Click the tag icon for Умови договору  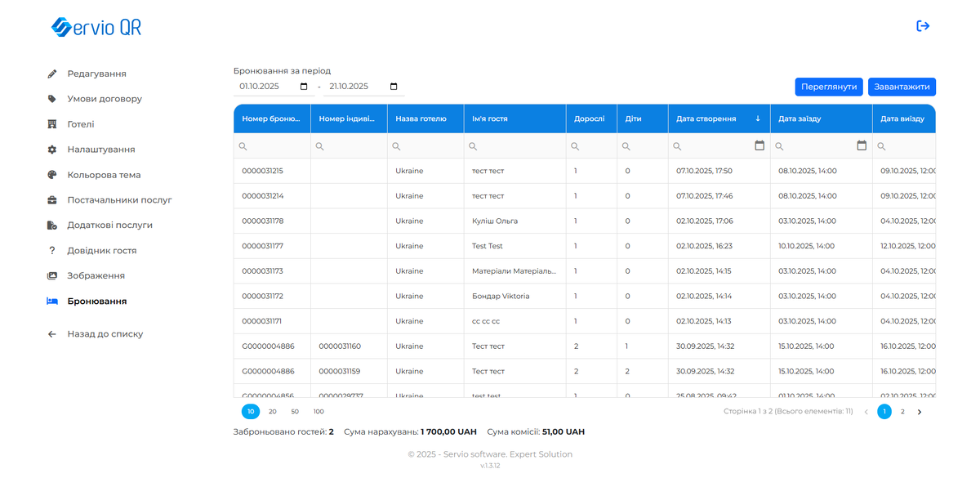tap(52, 99)
